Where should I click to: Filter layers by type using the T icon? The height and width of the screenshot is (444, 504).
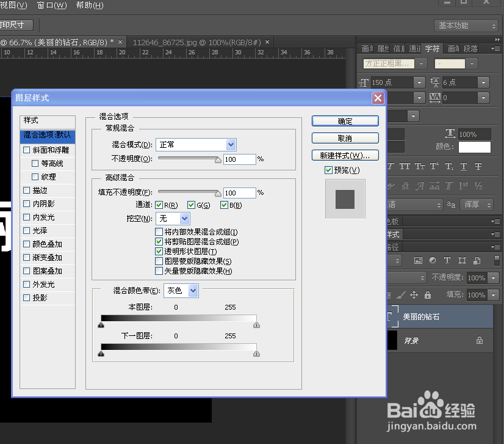tap(448, 261)
